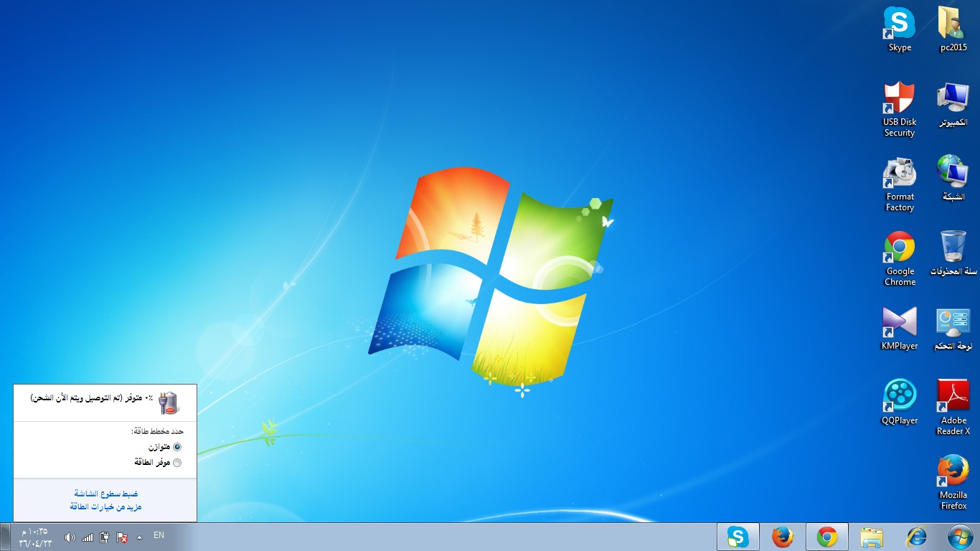Image resolution: width=980 pixels, height=551 pixels.
Task: Switch to Chrome in the taskbar
Action: pyautogui.click(x=827, y=537)
